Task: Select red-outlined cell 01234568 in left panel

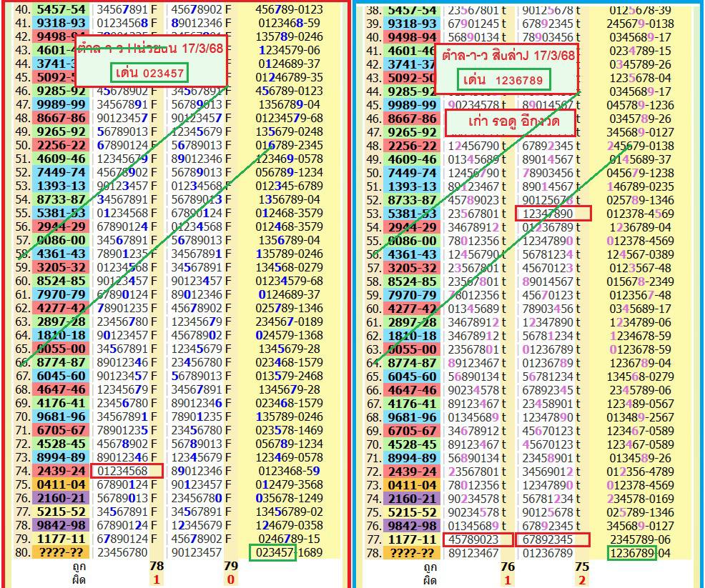Action: (127, 471)
